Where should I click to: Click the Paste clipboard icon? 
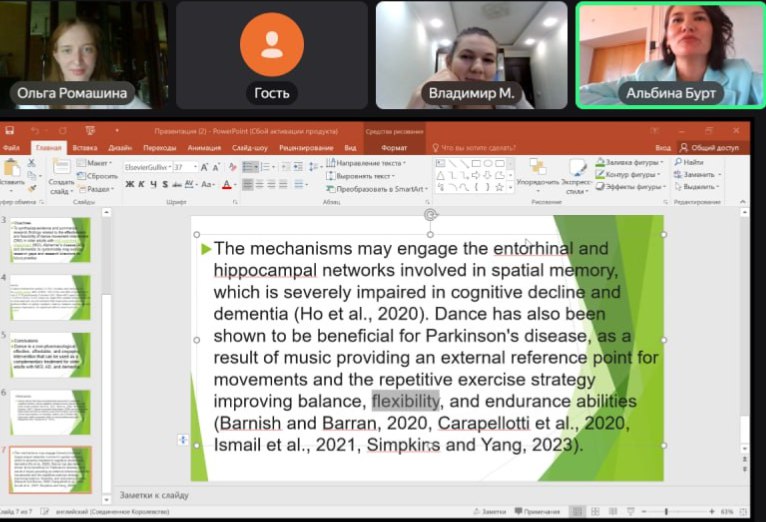(x=11, y=168)
